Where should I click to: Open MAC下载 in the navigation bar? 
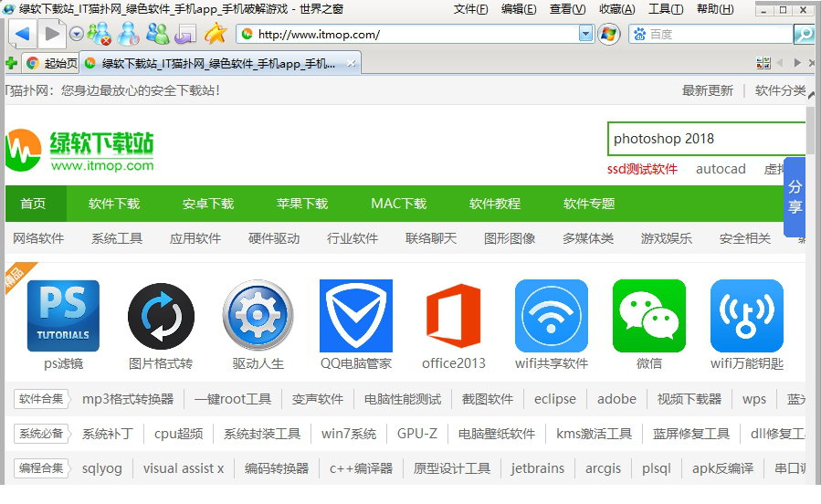(398, 204)
